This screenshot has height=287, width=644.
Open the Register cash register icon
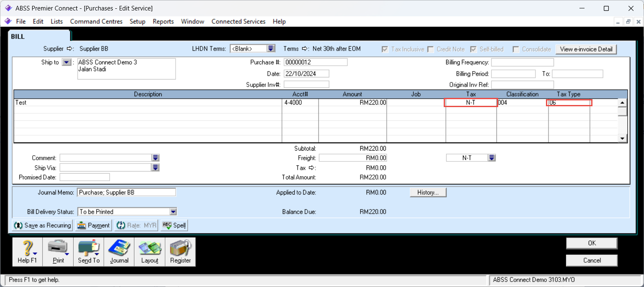pos(180,248)
